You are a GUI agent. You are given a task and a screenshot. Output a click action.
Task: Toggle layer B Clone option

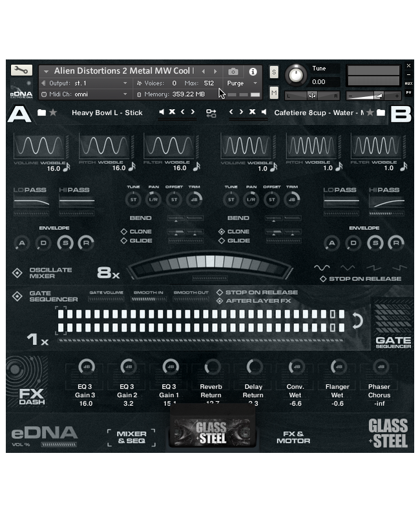coord(222,232)
